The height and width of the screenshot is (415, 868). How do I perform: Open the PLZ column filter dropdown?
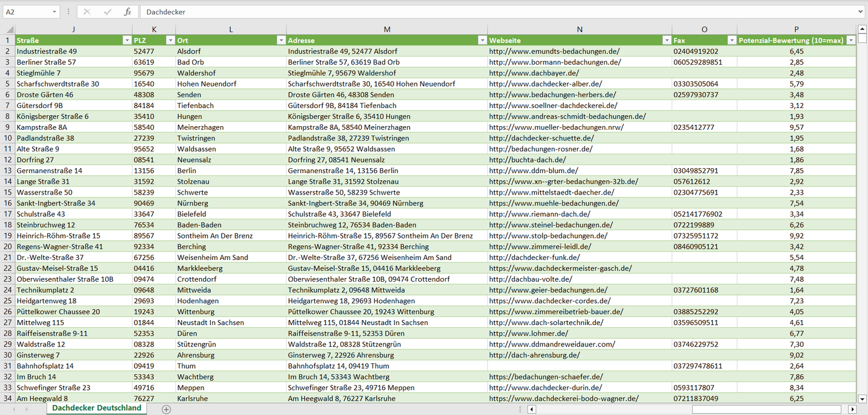tap(169, 40)
